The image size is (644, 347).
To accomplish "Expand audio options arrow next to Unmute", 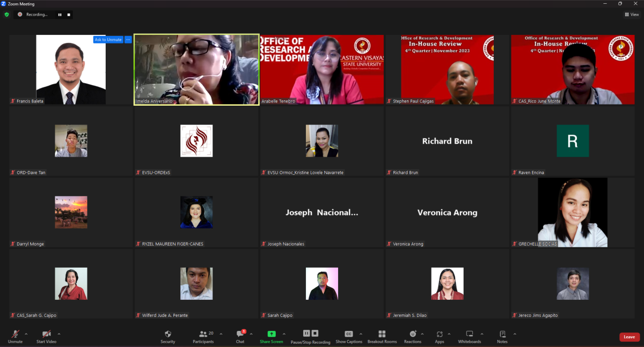I will point(26,334).
